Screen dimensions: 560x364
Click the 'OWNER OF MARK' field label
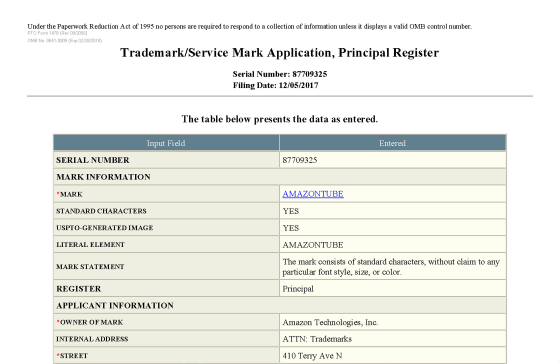pyautogui.click(x=90, y=322)
